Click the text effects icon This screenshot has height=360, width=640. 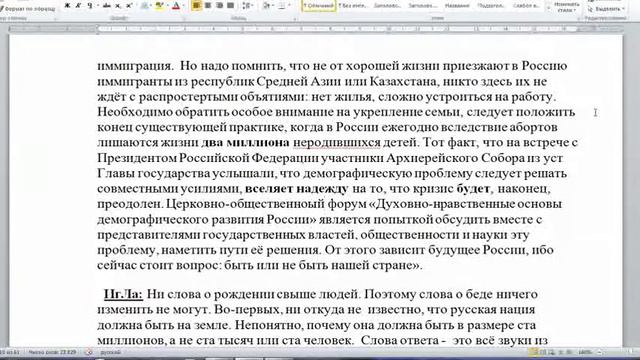[144, 5]
